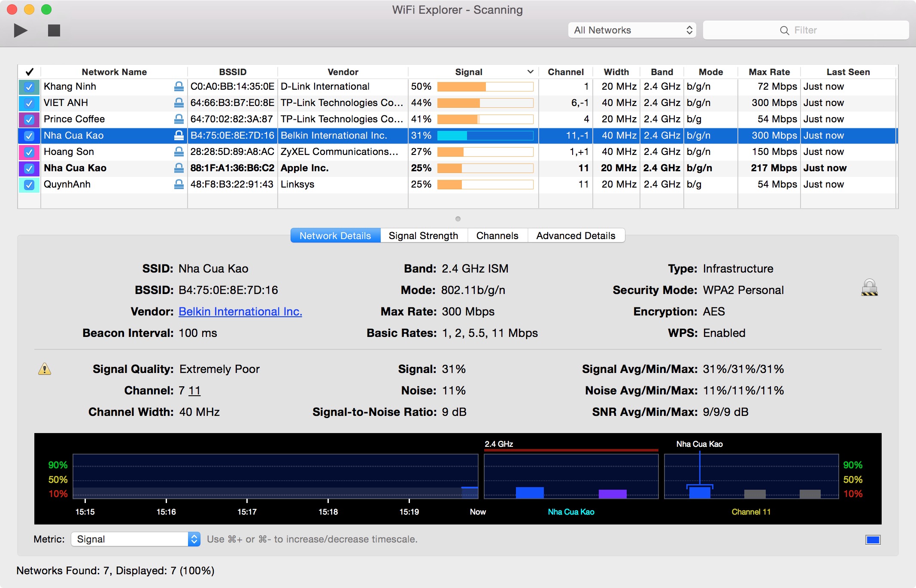This screenshot has height=588, width=916.
Task: Toggle checkbox for Khang Ninh network
Action: click(29, 87)
